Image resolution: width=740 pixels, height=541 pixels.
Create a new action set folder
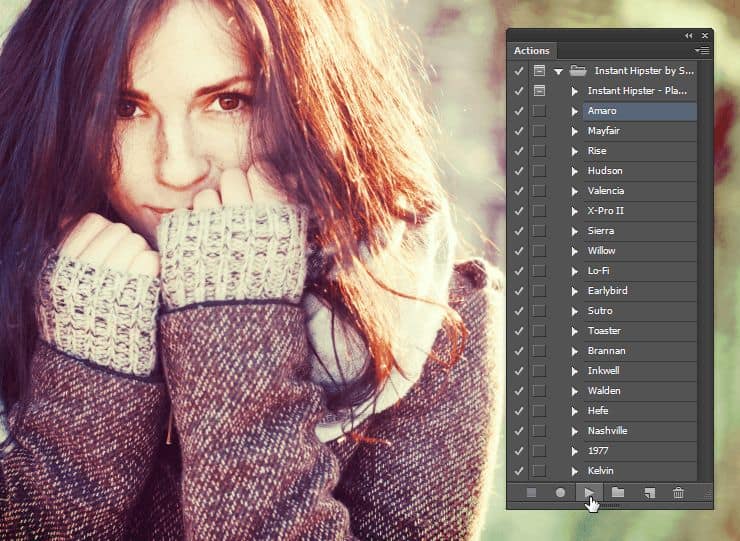point(618,492)
